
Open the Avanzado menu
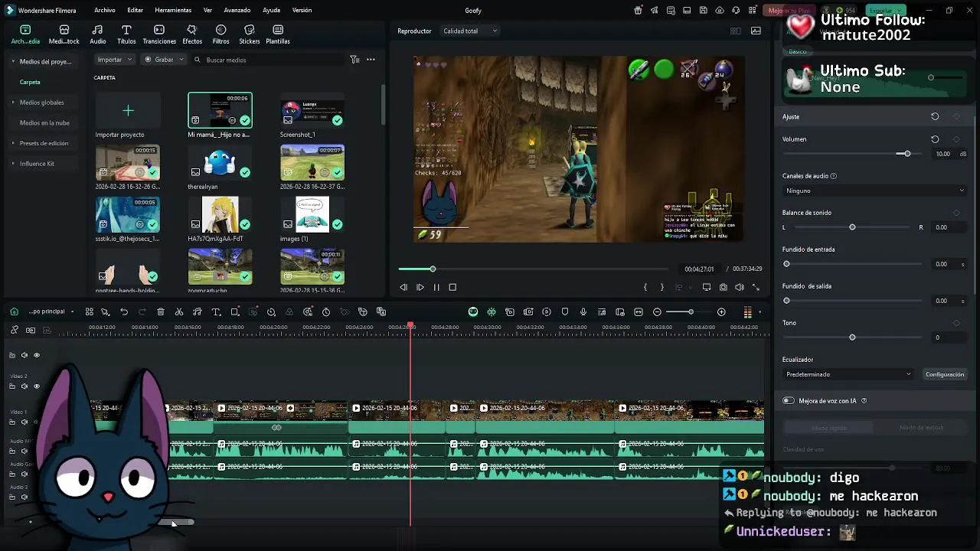(x=237, y=10)
